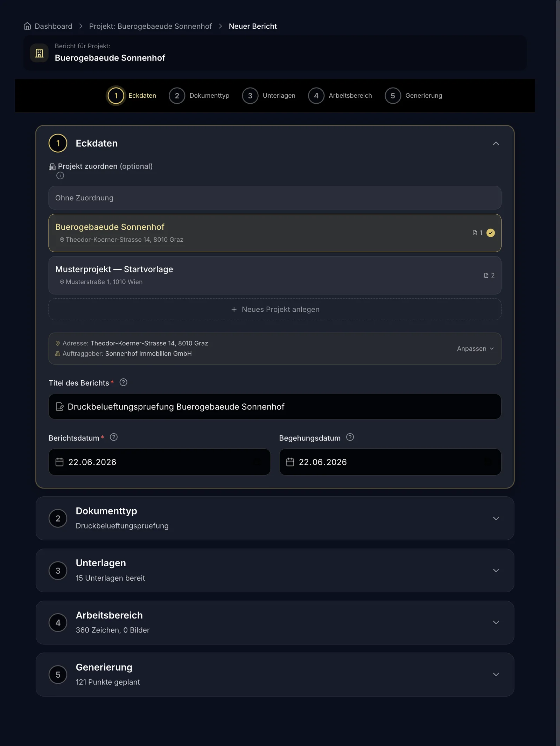Image resolution: width=560 pixels, height=746 pixels.
Task: Open help icon beside Begehungsdatum
Action: point(350,437)
